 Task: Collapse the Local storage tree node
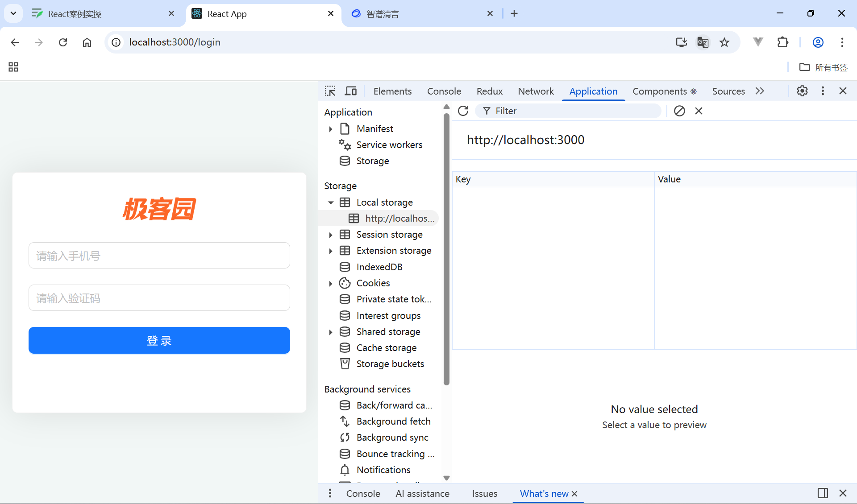[331, 202]
